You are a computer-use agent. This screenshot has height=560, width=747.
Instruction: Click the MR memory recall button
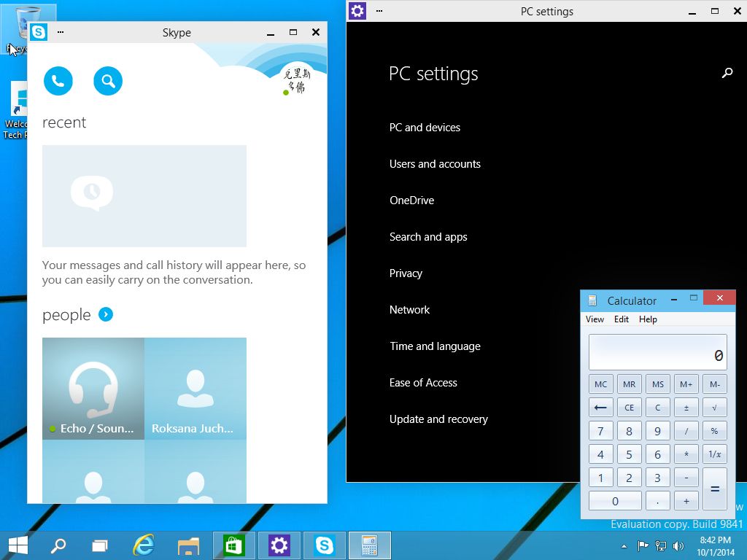tap(630, 384)
